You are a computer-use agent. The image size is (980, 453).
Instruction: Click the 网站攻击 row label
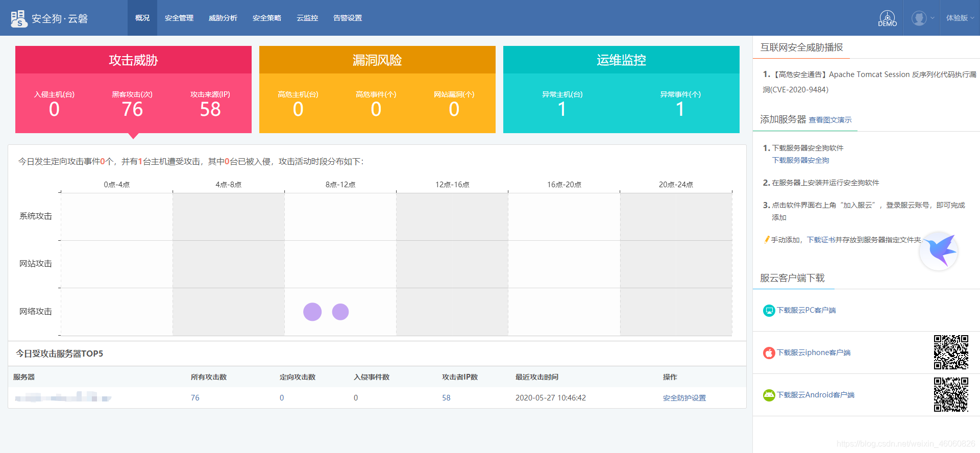point(36,264)
